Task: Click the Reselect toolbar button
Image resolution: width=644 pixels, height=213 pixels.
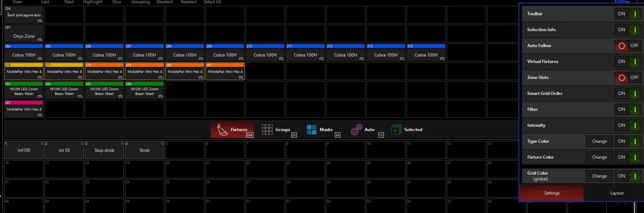Action: point(189,2)
